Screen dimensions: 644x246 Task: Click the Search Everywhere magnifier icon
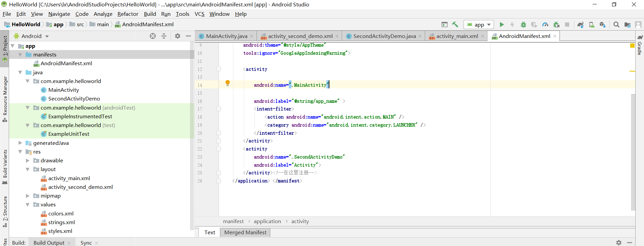tap(616, 25)
